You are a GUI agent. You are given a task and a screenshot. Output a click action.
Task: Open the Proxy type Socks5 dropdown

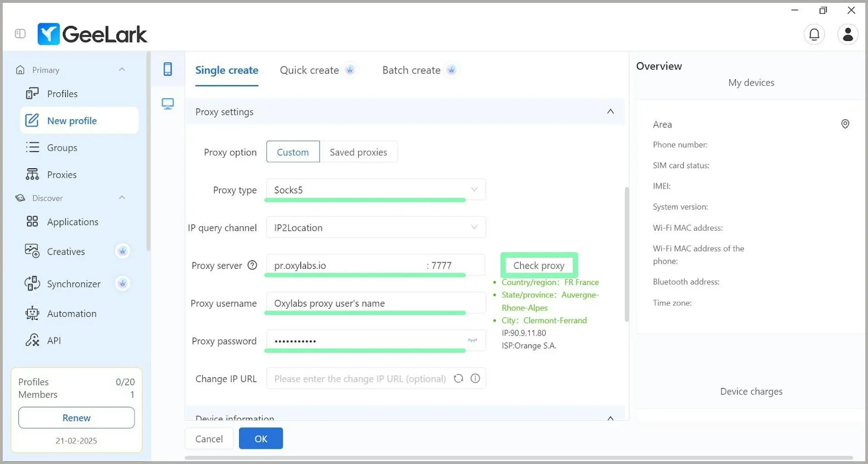(x=376, y=189)
